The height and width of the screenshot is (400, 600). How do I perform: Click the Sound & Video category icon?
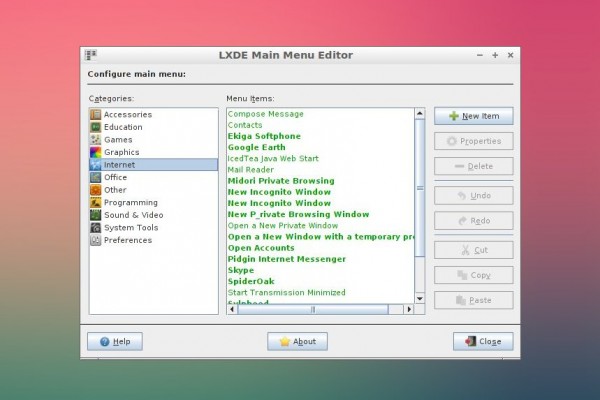[x=96, y=215]
